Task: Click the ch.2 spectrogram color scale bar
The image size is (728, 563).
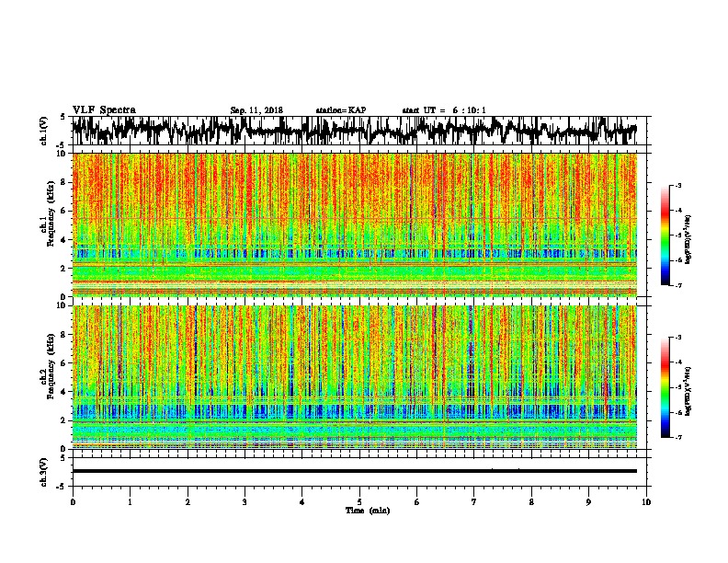Action: [665, 387]
